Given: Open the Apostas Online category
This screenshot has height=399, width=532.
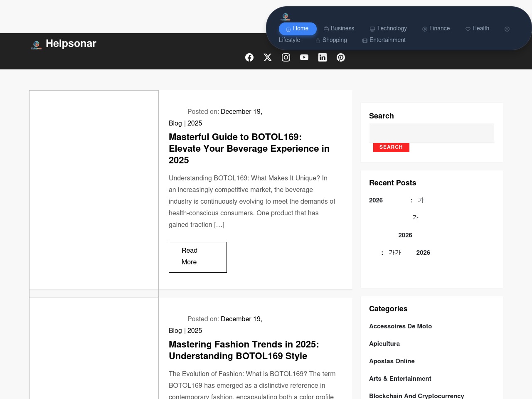Looking at the screenshot, I should (392, 361).
